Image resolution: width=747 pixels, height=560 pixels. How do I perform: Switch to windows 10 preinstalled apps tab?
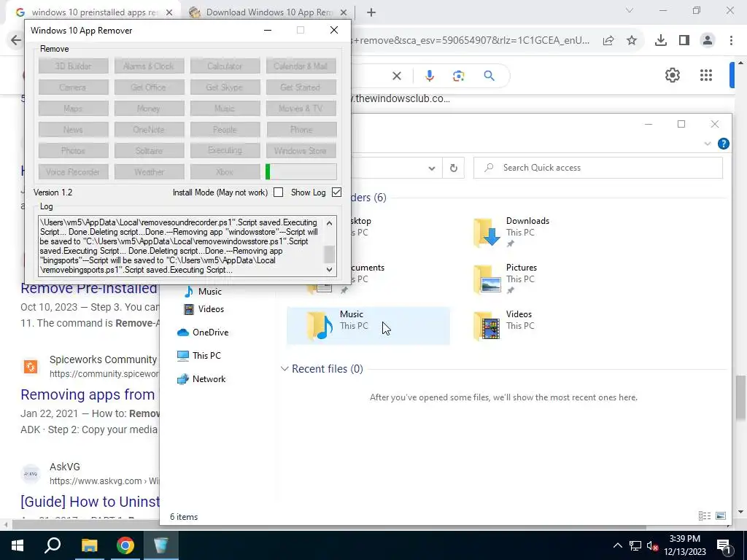93,12
